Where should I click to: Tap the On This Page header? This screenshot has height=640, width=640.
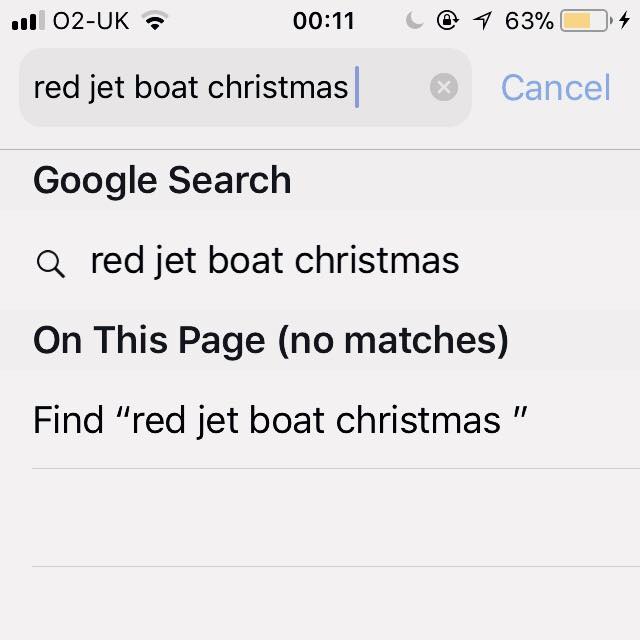(271, 340)
